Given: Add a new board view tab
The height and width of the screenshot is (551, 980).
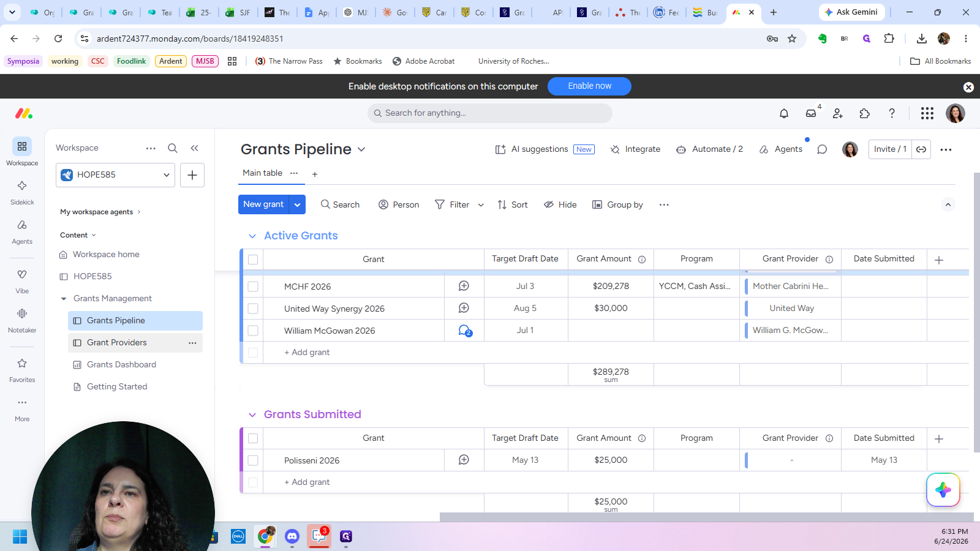Looking at the screenshot, I should (315, 174).
